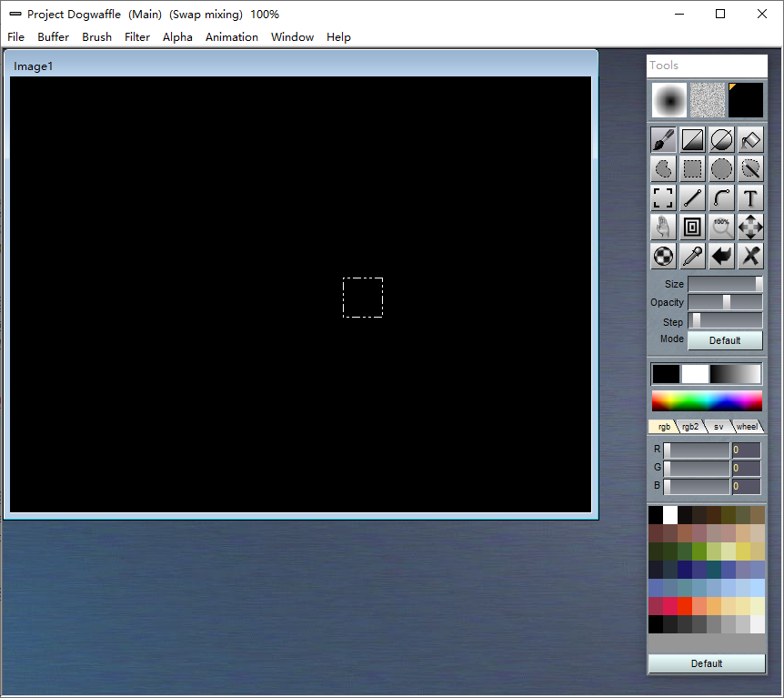Screen dimensions: 784x698
Task: Click the R value input field
Action: tap(747, 450)
